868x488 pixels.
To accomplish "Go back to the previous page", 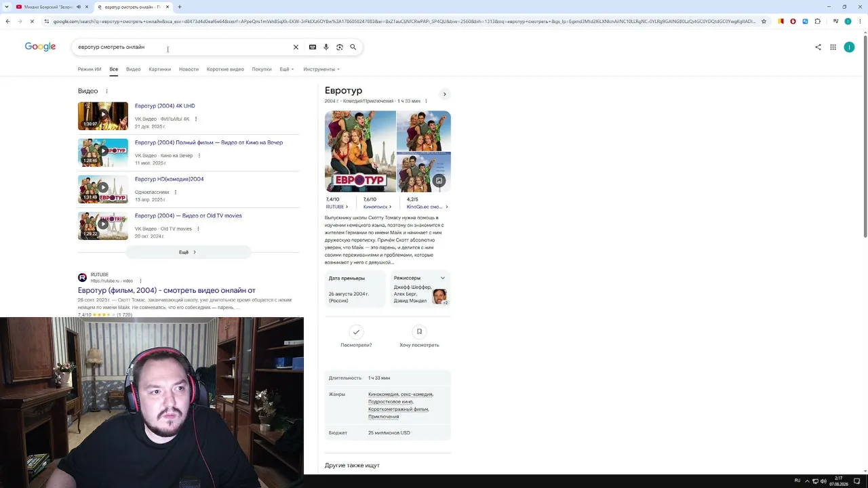I will [7, 22].
